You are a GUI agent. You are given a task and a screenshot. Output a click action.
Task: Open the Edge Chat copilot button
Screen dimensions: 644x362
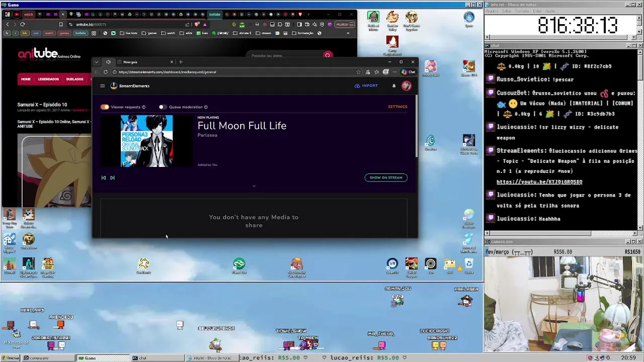409,72
